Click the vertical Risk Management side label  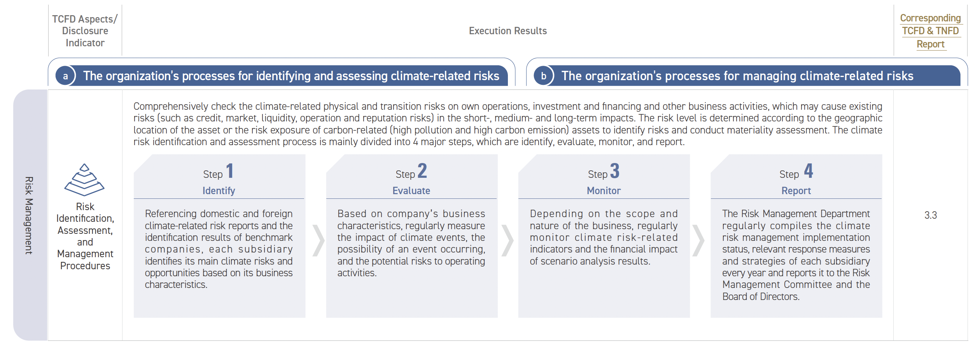[29, 215]
